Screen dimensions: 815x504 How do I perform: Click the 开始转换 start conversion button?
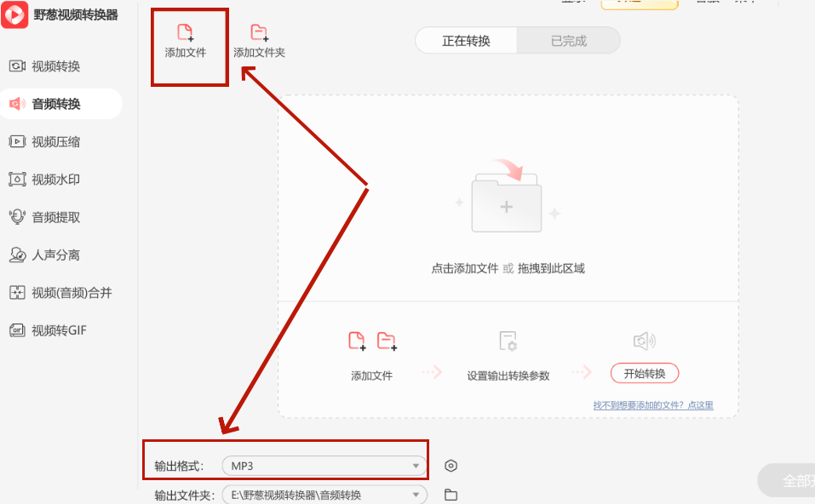click(x=644, y=373)
